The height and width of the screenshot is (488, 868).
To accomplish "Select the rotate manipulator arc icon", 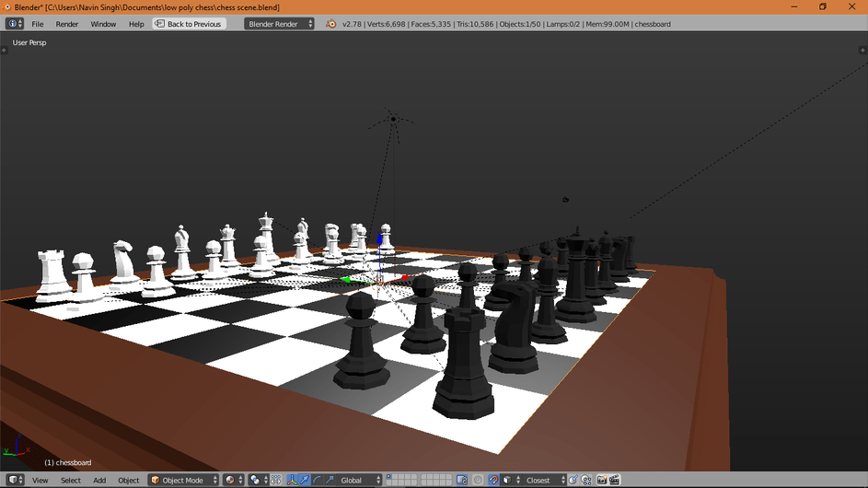I will pyautogui.click(x=318, y=480).
